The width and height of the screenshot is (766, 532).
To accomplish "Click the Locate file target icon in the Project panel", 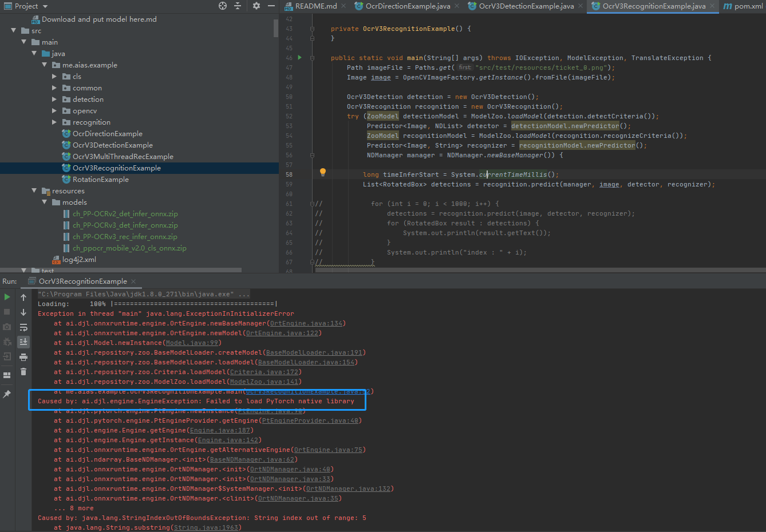I will 223,6.
